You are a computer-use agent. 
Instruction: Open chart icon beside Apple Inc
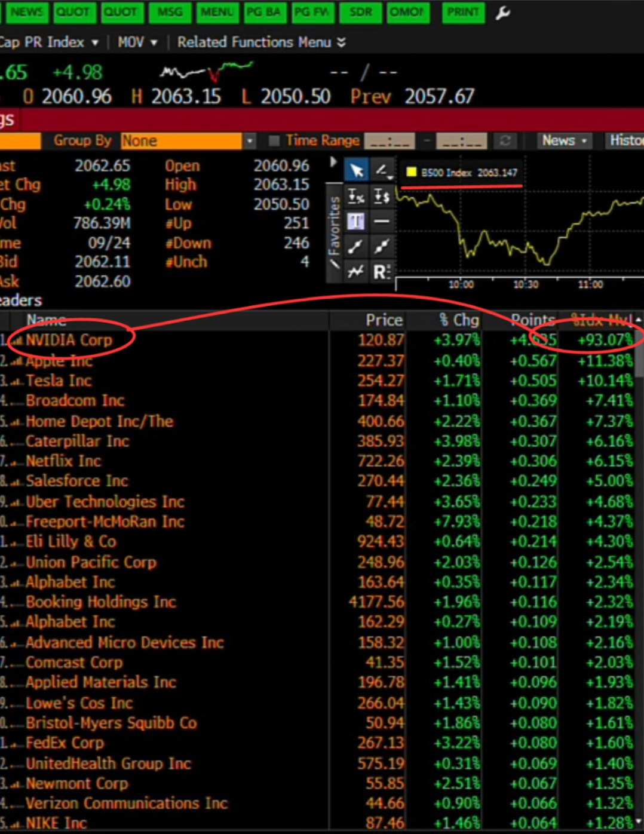click(17, 361)
